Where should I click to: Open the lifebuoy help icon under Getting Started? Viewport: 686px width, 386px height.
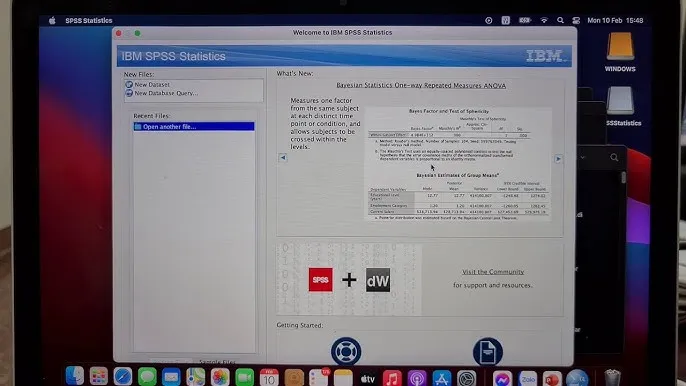coord(346,351)
